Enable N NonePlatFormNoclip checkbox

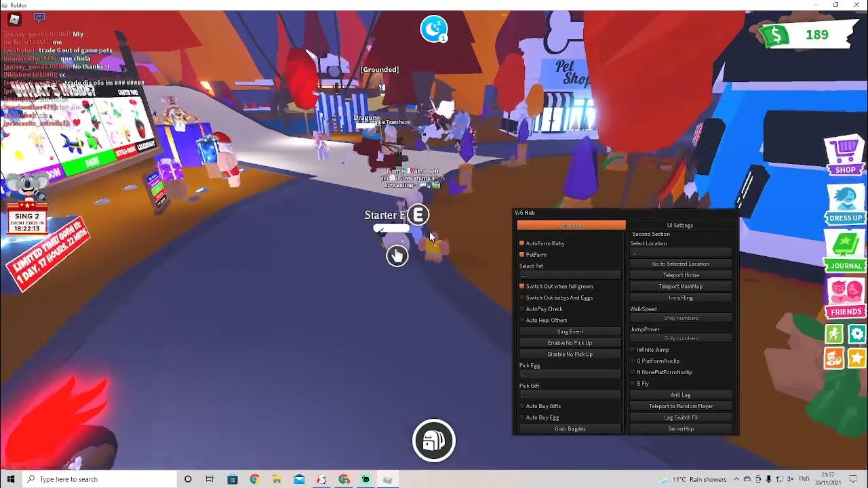coord(633,372)
